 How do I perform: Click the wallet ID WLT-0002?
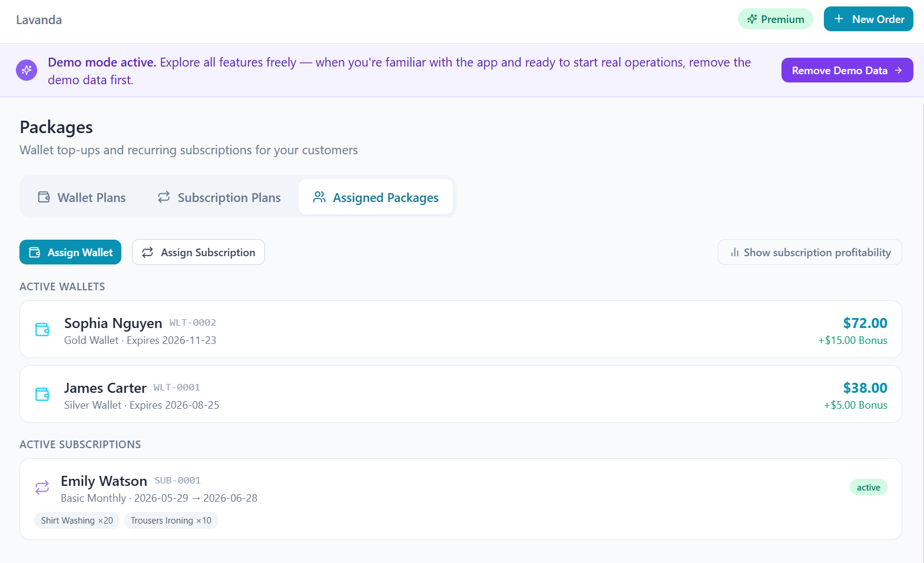coord(193,323)
